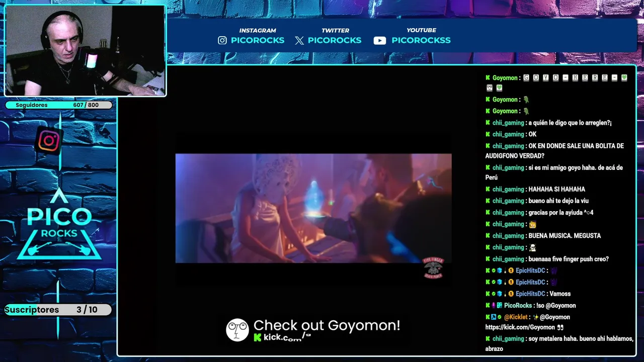Click the INSTAGRAM label in top banner
The width and height of the screenshot is (644, 362).
pos(258,30)
